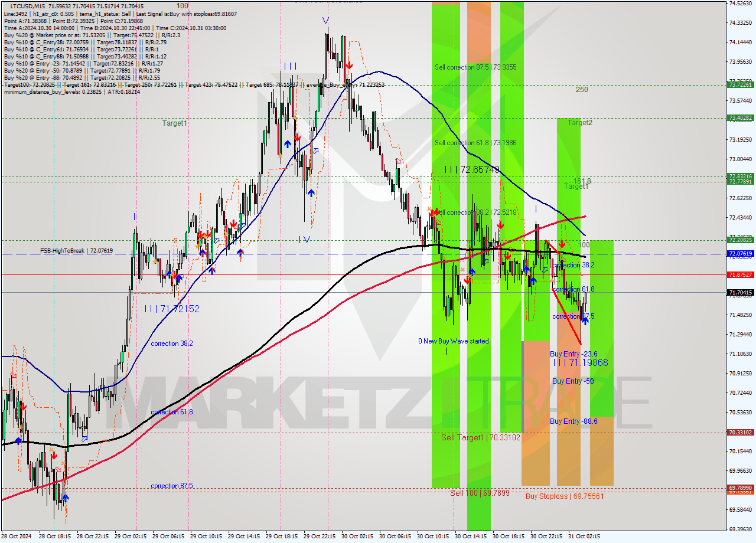Image resolution: width=756 pixels, height=543 pixels.
Task: Select 'Buy Stoploss | 69.75561' label
Action: point(565,496)
